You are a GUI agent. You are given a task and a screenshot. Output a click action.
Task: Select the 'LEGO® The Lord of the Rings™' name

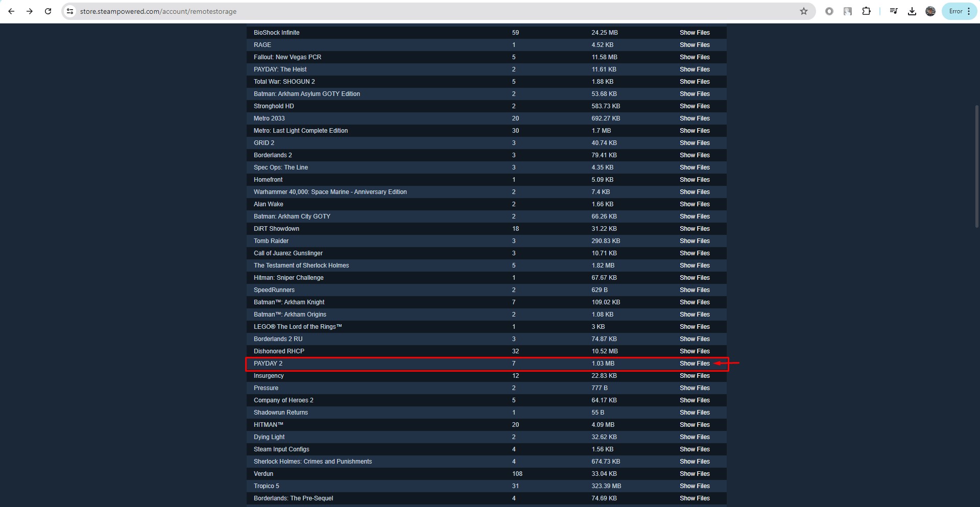click(298, 327)
